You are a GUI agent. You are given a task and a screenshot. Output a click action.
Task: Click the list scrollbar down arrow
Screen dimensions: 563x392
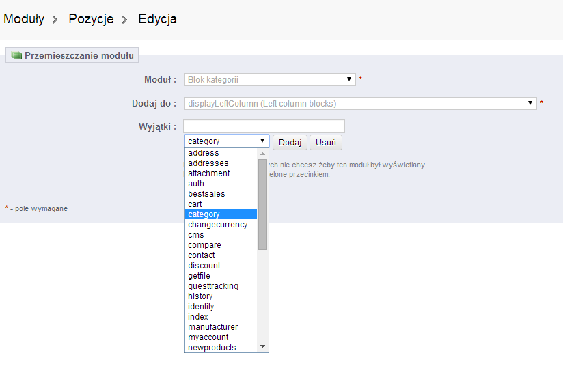[263, 346]
